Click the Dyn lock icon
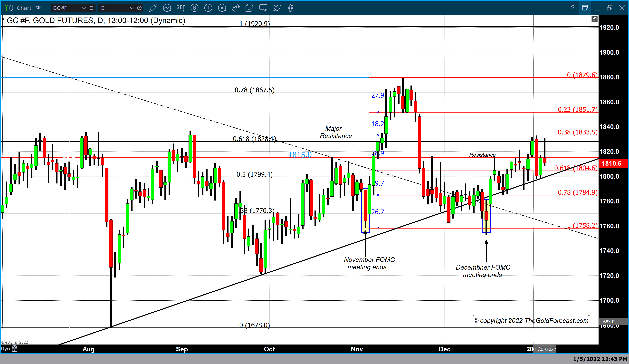Viewport: 629px width, 364px height. point(15,349)
